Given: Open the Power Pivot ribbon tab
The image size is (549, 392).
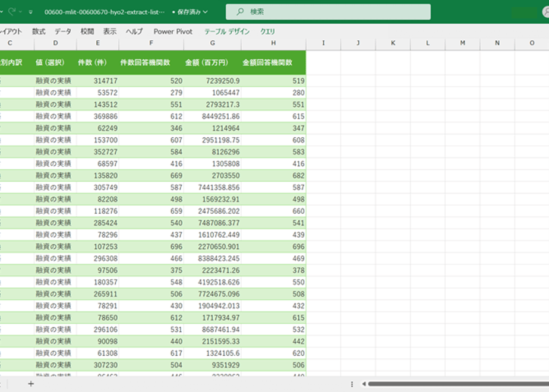Looking at the screenshot, I should (173, 31).
